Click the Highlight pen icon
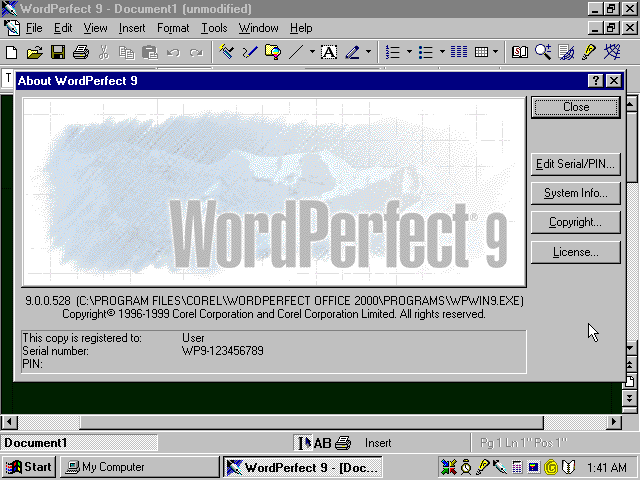Viewport: 640px width, 480px height. (353, 52)
